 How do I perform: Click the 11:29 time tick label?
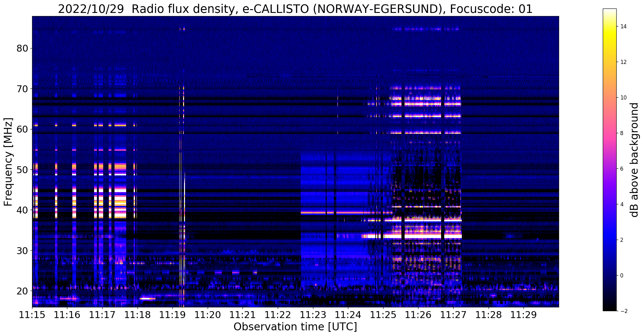pos(523,315)
